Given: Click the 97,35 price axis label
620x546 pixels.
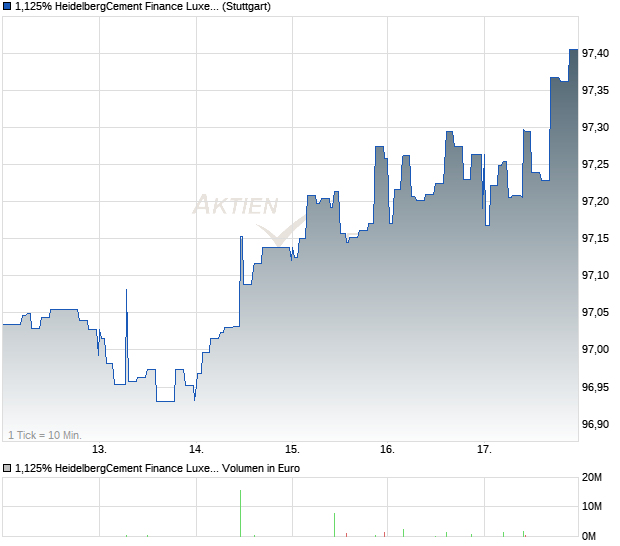Looking at the screenshot, I should point(595,90).
